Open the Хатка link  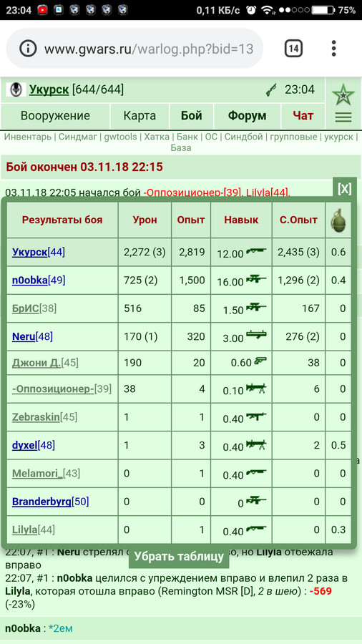click(x=157, y=137)
